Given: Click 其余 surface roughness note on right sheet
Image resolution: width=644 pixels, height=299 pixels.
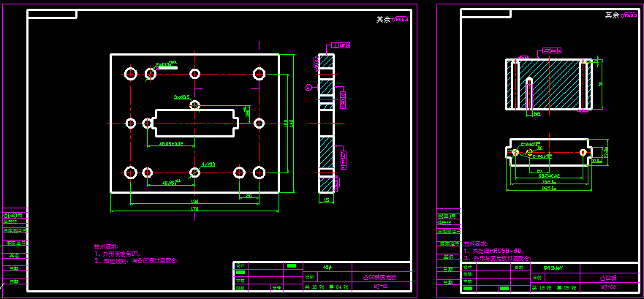Looking at the screenshot, I should [x=621, y=15].
